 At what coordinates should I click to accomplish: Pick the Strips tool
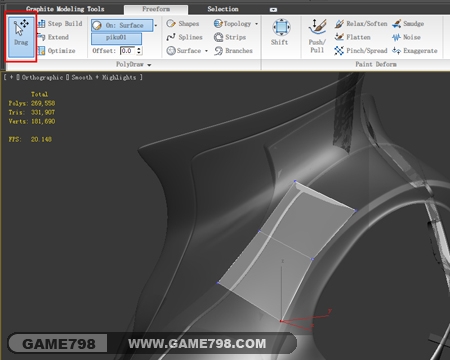pos(230,37)
